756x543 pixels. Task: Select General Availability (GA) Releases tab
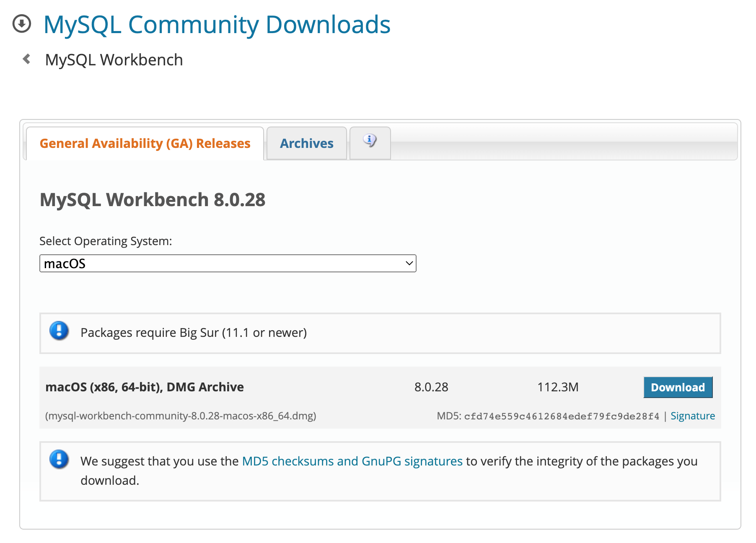coord(145,143)
